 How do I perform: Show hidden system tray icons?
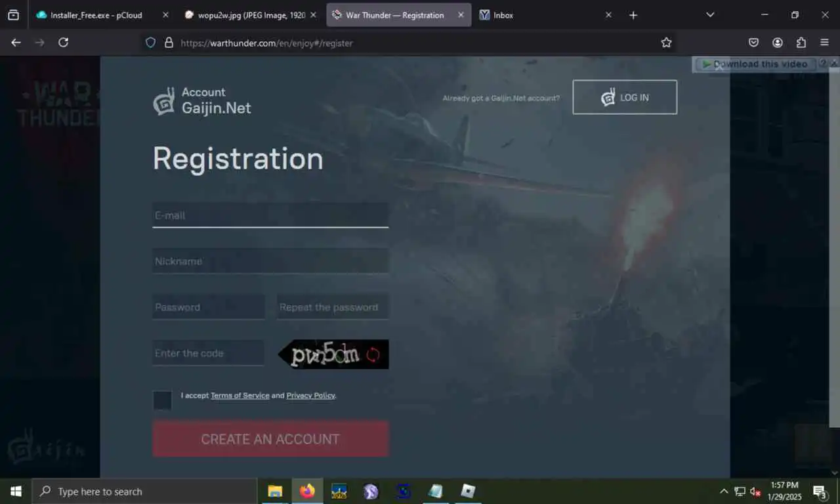pyautogui.click(x=724, y=491)
